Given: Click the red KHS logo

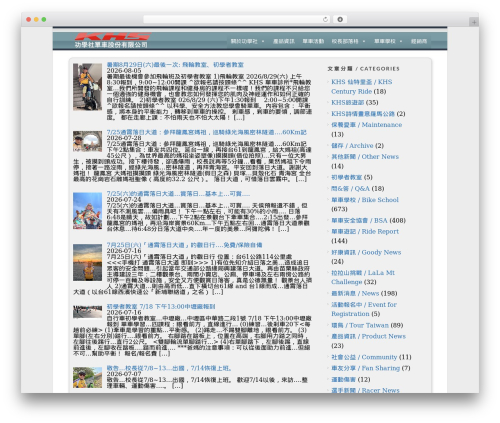Looking at the screenshot, I should click(113, 36).
